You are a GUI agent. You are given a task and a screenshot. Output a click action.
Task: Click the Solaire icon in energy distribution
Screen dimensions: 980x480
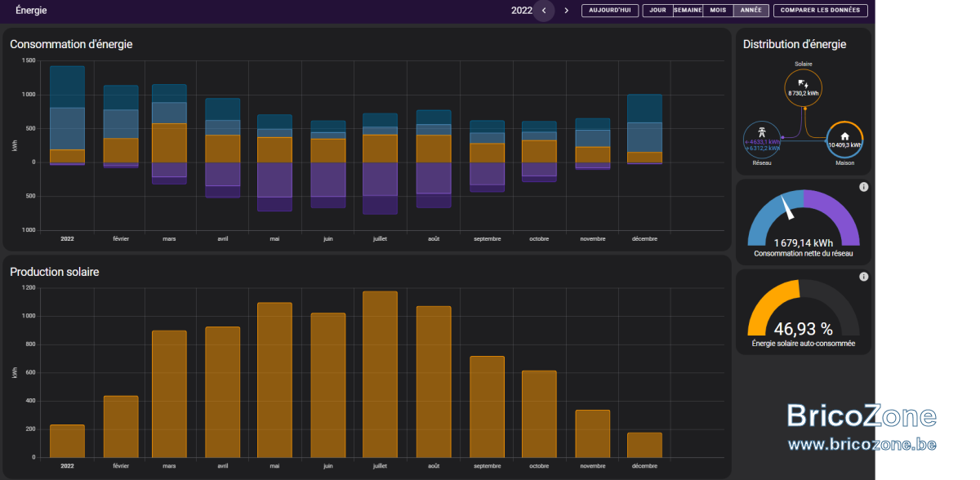[803, 83]
